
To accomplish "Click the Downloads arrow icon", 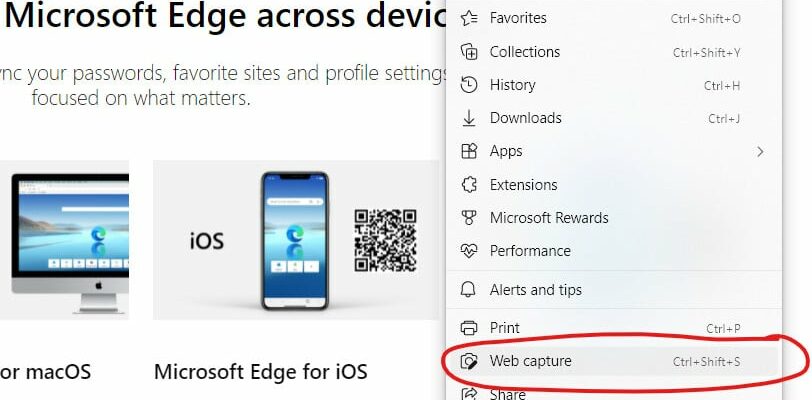I will point(468,118).
